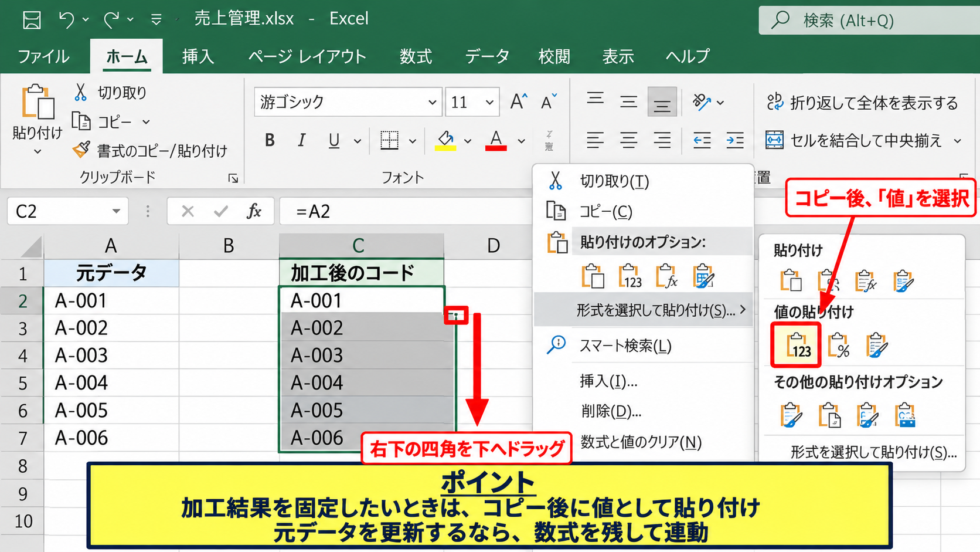Open the font color dropdown arrow
This screenshot has height=552, width=980.
coord(521,141)
